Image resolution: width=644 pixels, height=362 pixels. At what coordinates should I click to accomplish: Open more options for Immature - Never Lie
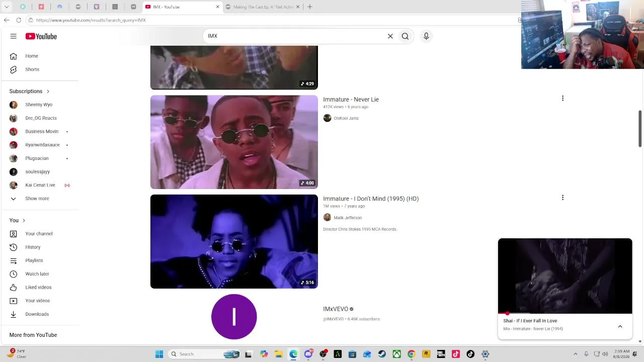point(562,99)
